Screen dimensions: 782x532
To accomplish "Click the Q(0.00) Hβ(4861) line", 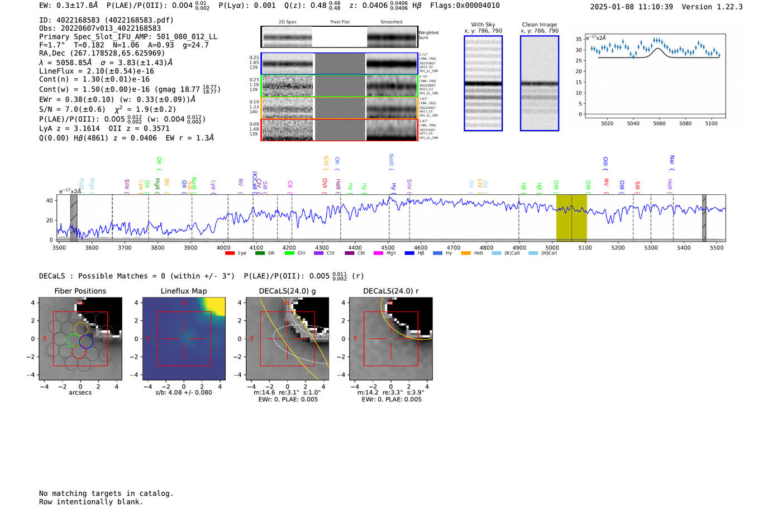I will coord(126,138).
